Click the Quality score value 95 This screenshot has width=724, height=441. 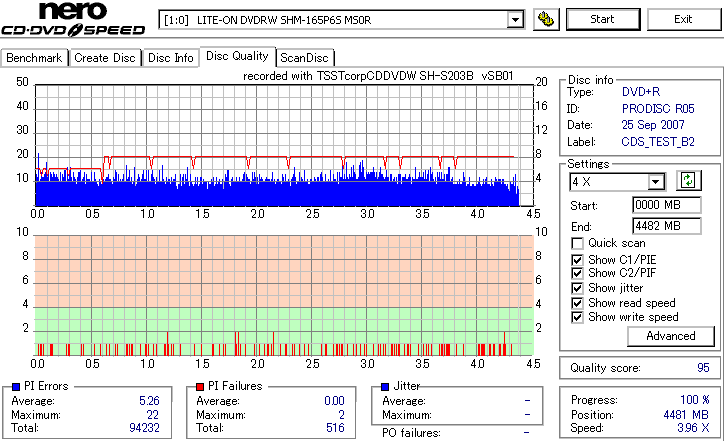tap(703, 368)
